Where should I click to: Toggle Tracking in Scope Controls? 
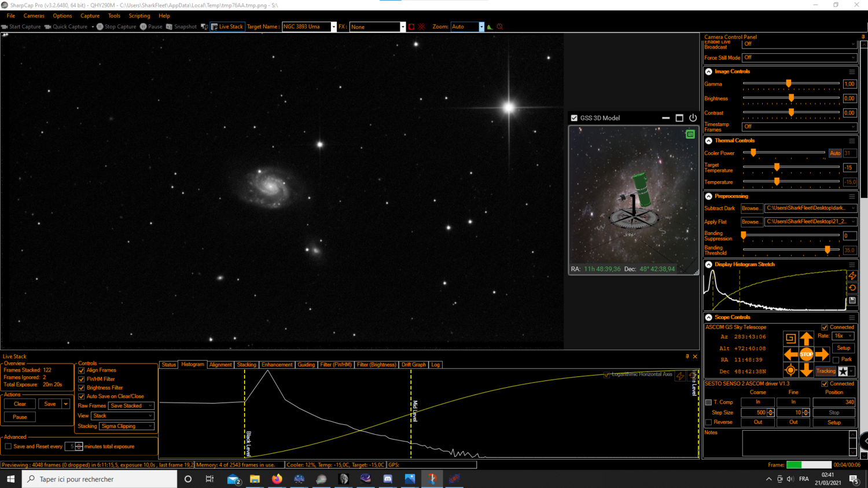825,371
